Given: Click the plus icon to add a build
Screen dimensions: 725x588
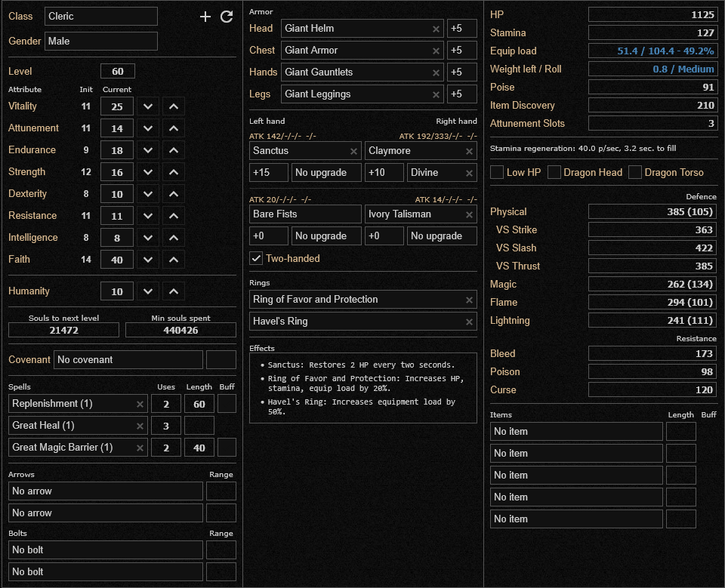Looking at the screenshot, I should tap(205, 17).
